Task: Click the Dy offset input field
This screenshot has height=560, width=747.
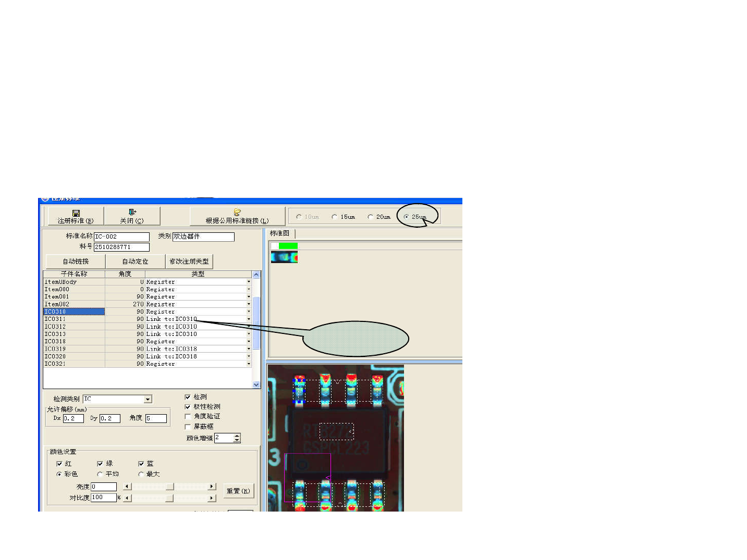Action: (x=110, y=418)
